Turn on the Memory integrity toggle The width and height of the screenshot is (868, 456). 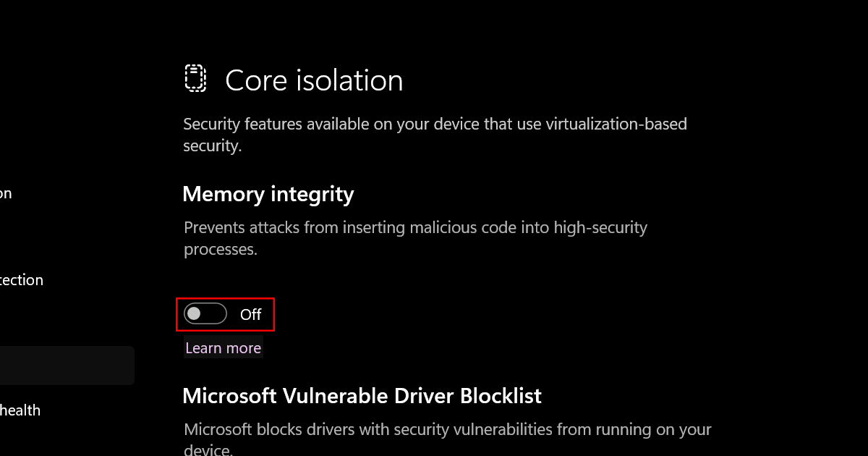[x=205, y=314]
